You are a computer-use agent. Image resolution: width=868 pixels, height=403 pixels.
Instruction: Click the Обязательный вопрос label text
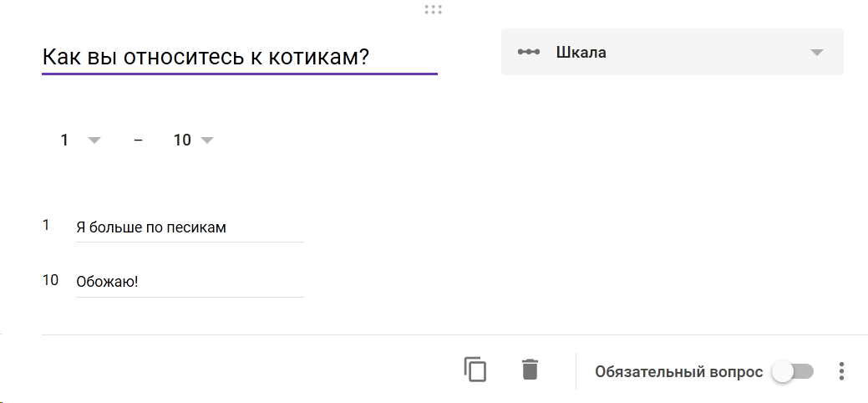coord(678,372)
